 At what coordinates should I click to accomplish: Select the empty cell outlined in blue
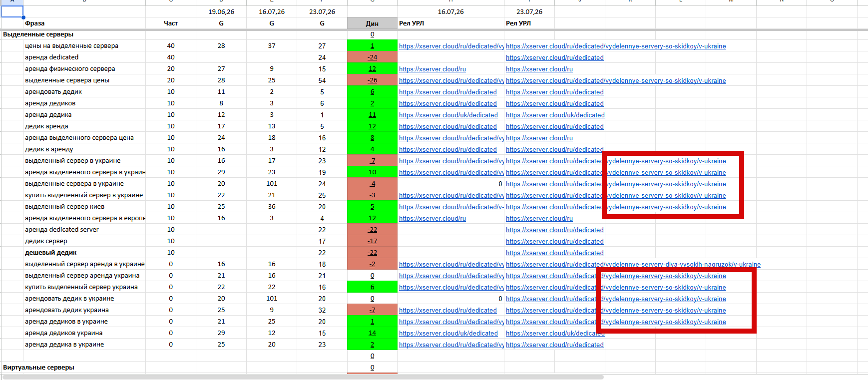click(x=12, y=11)
